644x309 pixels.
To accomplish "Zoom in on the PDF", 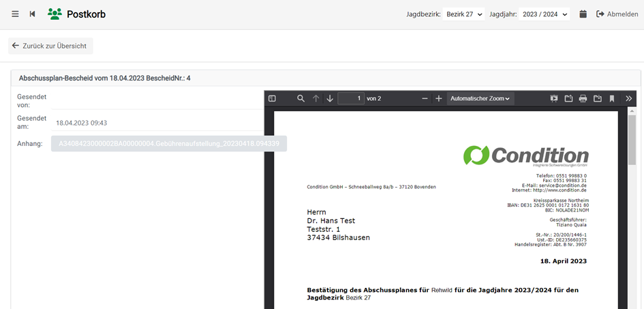I will coord(439,98).
